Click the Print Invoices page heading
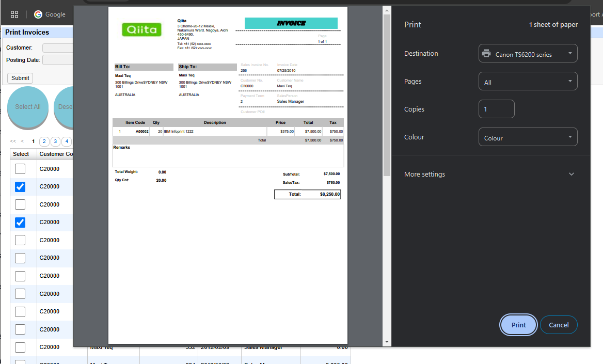The image size is (603, 364). pos(27,33)
